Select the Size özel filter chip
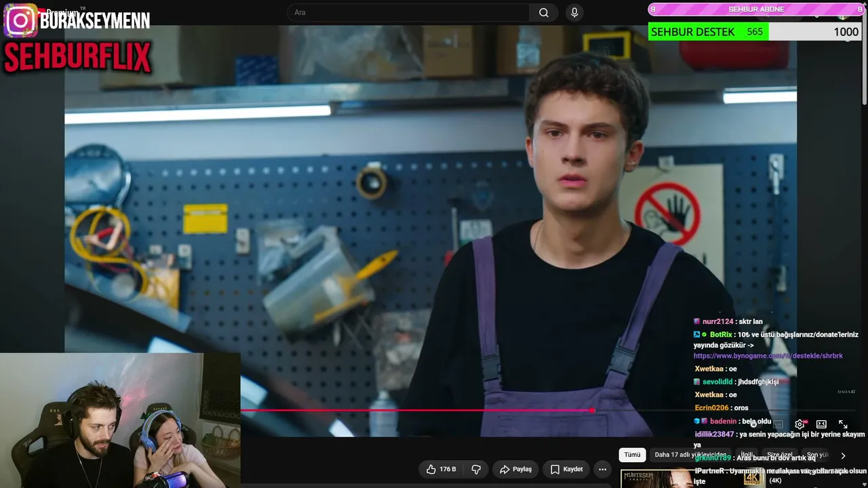This screenshot has height=488, width=868. 780,455
